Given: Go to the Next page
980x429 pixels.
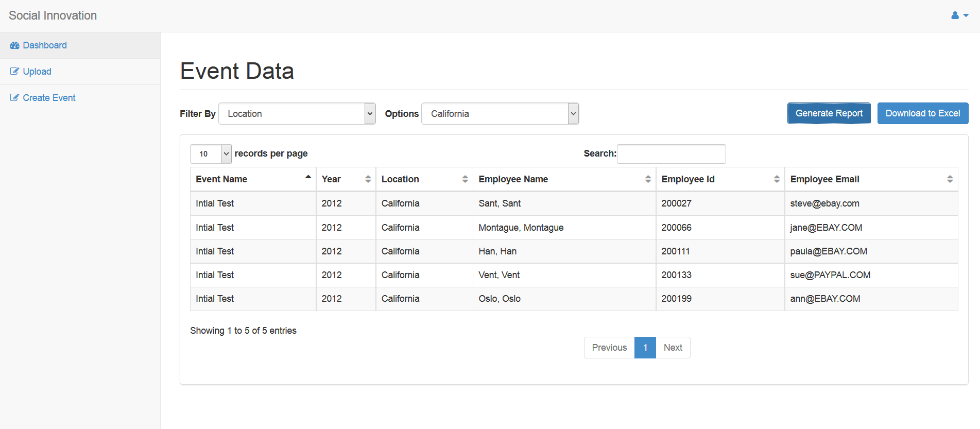Looking at the screenshot, I should pos(673,348).
